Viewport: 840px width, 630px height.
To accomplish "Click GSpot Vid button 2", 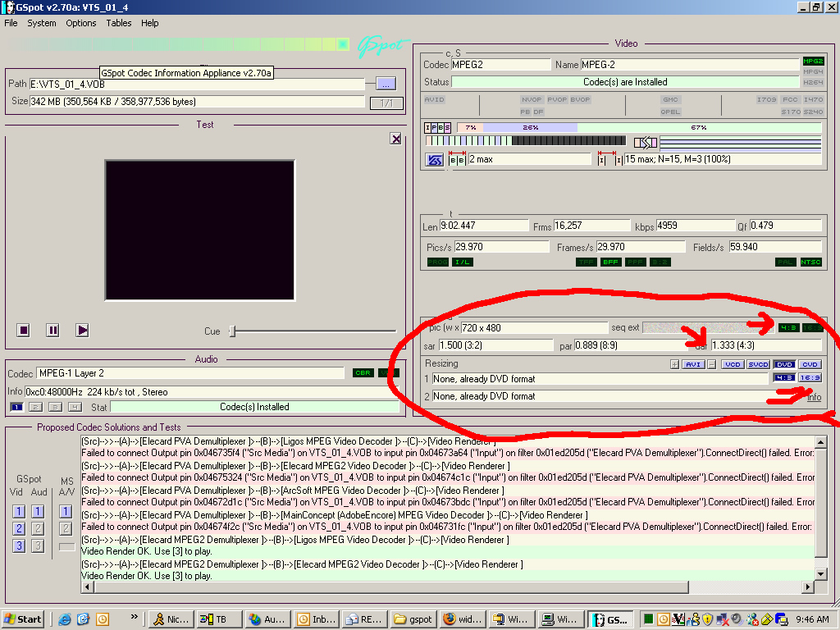I will coord(19,528).
